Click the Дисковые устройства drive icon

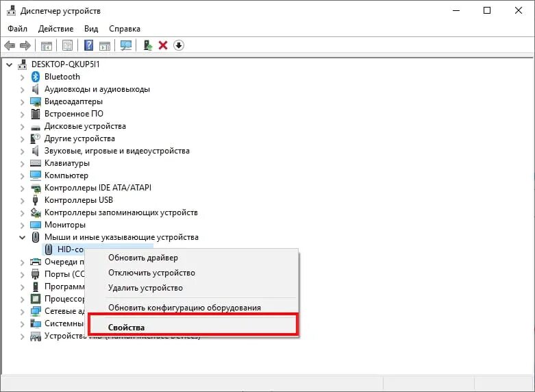(x=36, y=127)
